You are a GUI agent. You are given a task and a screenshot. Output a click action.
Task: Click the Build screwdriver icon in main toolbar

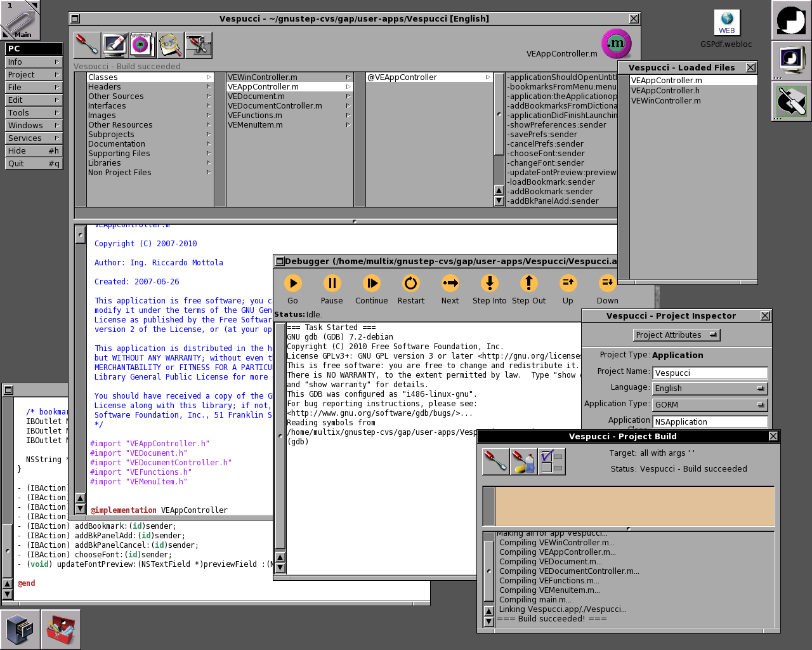click(x=86, y=45)
